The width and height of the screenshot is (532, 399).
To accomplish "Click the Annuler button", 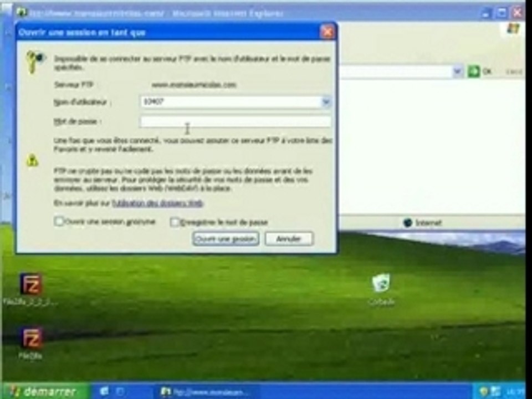I will (x=289, y=239).
